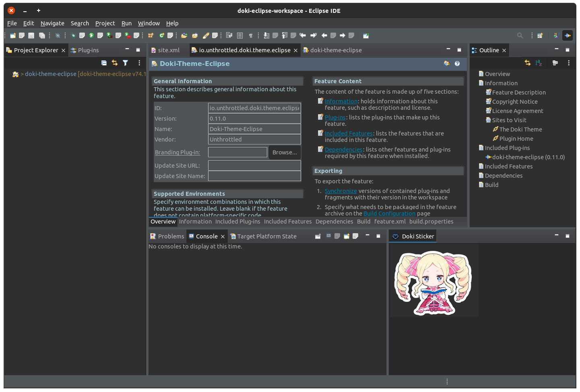
Task: Collapse all items in Project Explorer
Action: (x=104, y=63)
